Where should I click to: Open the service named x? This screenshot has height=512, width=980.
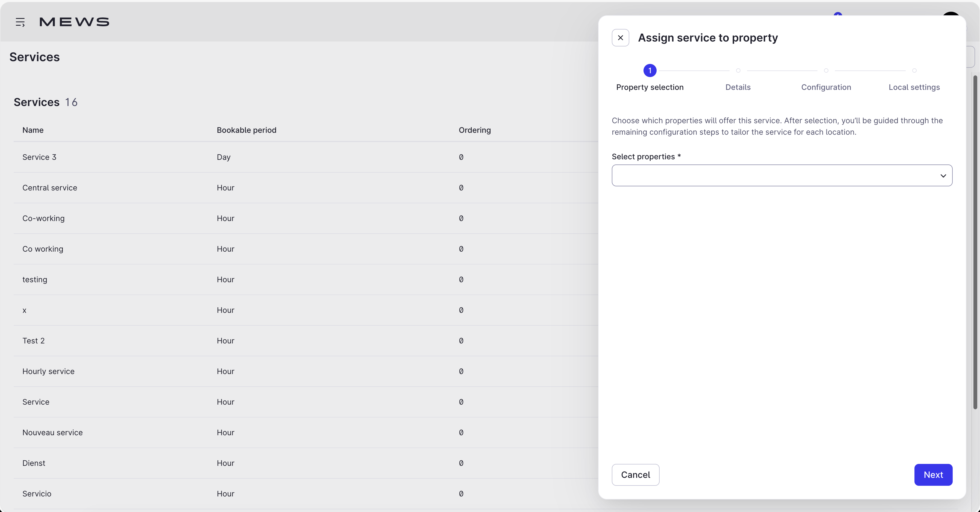coord(306,310)
